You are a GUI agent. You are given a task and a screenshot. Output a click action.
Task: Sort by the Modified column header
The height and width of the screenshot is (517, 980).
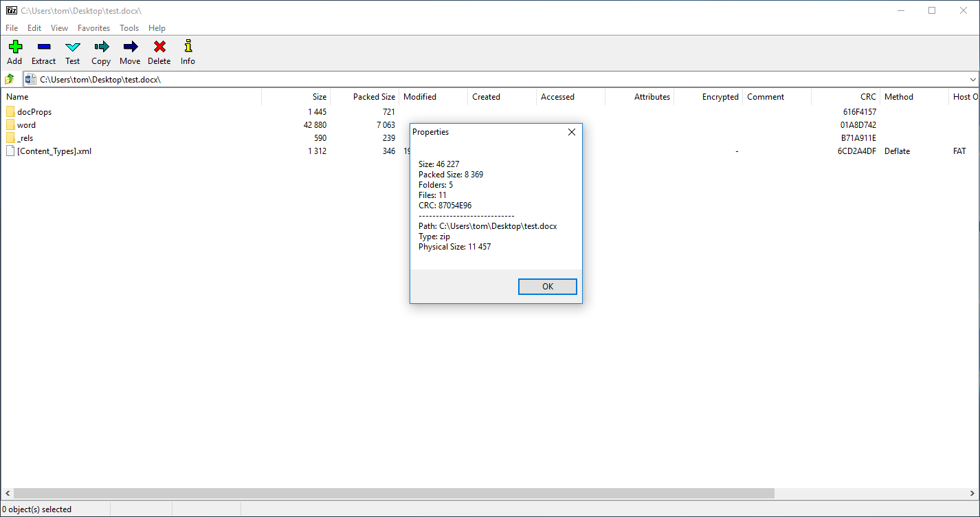433,97
